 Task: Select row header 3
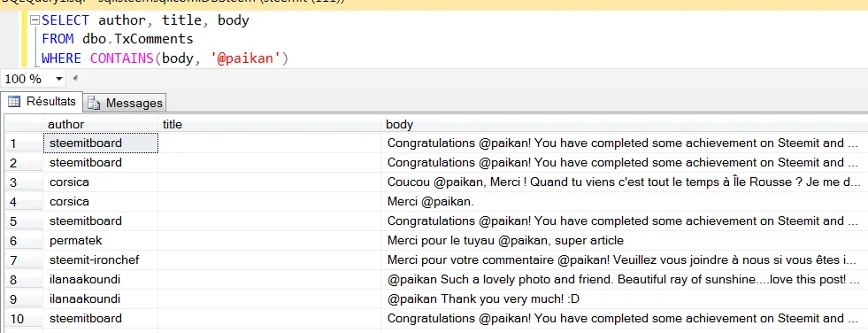click(23, 182)
